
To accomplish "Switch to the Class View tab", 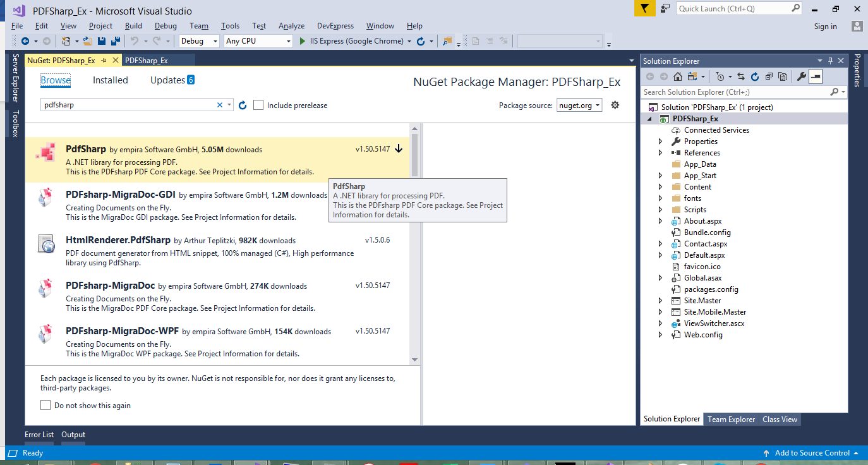I will click(x=780, y=420).
